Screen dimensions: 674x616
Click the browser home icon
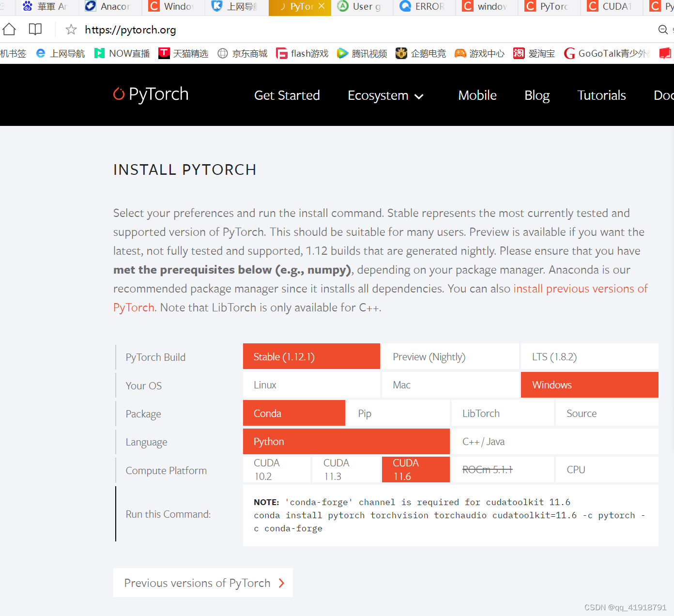tap(9, 30)
